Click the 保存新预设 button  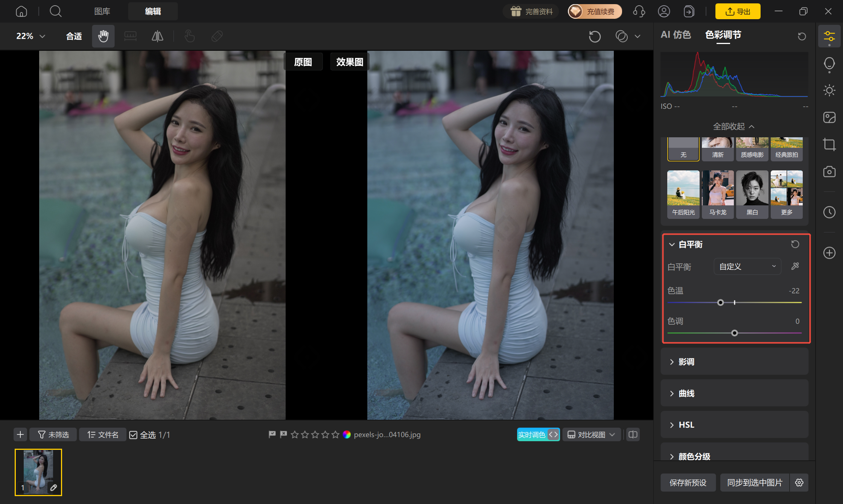coord(688,483)
